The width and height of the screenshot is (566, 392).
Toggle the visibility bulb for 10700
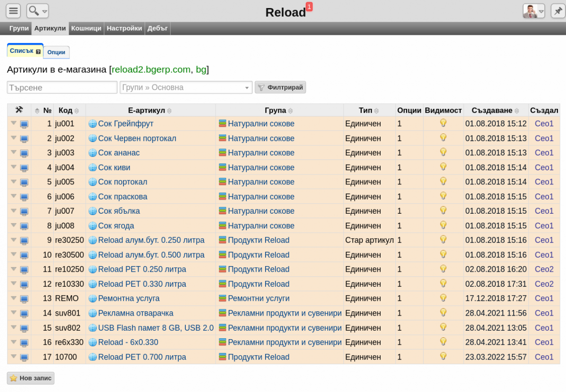443,356
